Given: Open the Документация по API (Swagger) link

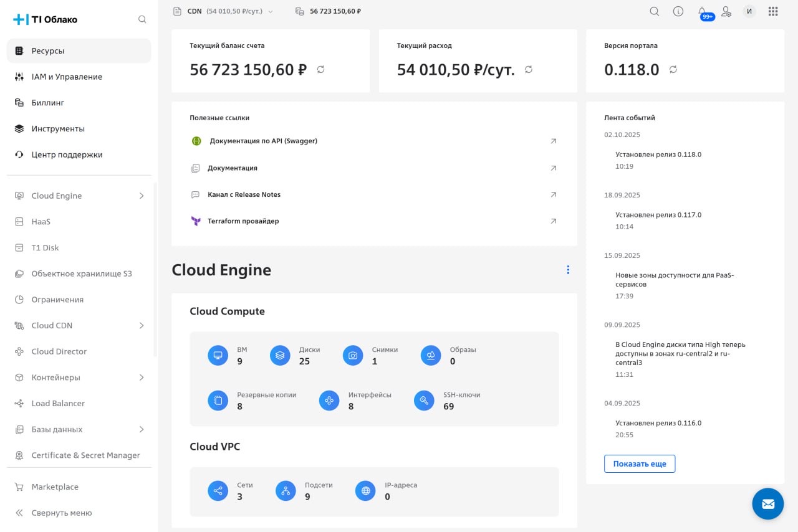Looking at the screenshot, I should 263,141.
